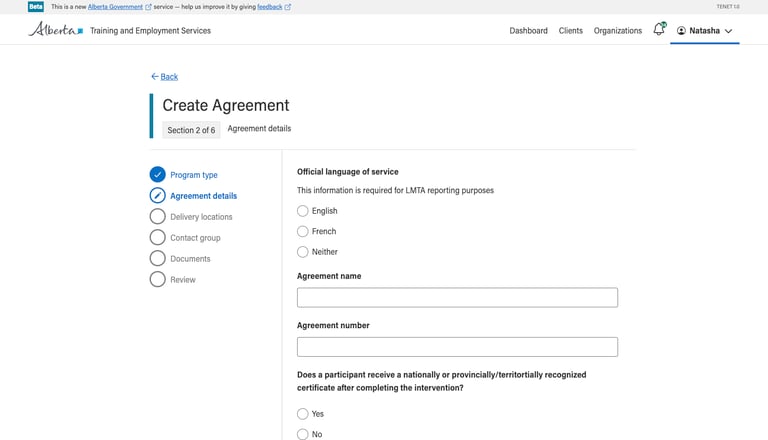Select the French radio option

(x=303, y=231)
